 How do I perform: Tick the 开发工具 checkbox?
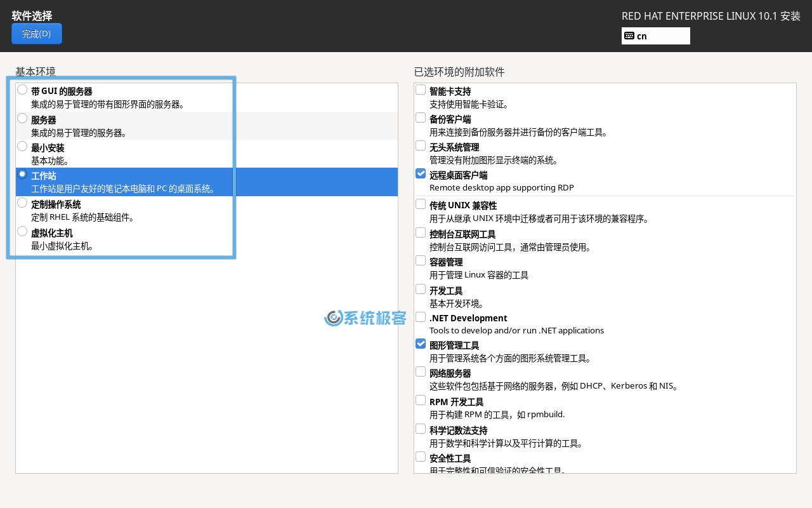(421, 289)
